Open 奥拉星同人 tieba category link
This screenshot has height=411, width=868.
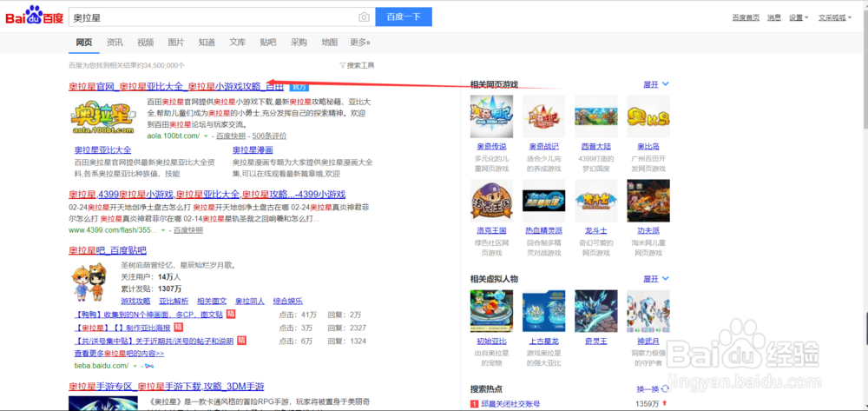250,302
